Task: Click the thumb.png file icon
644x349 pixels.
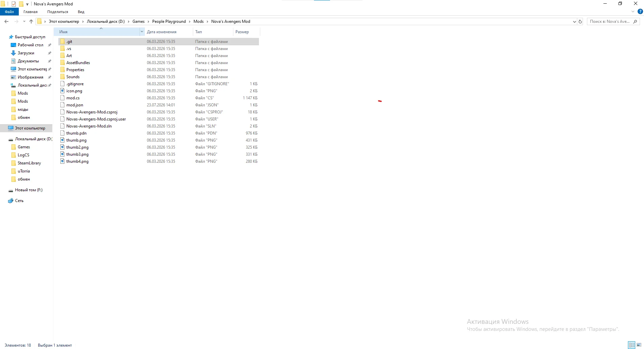Action: 62,140
